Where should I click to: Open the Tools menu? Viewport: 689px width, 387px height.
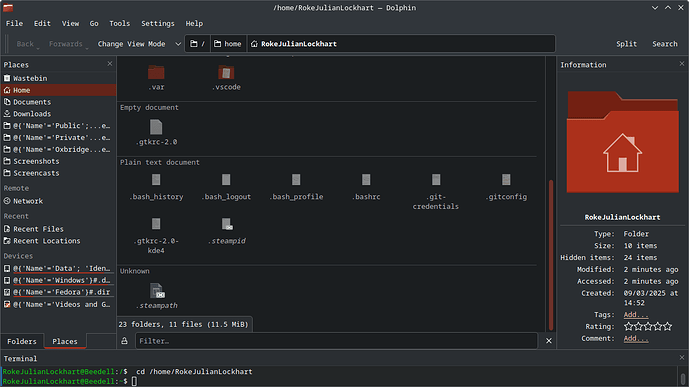[120, 24]
